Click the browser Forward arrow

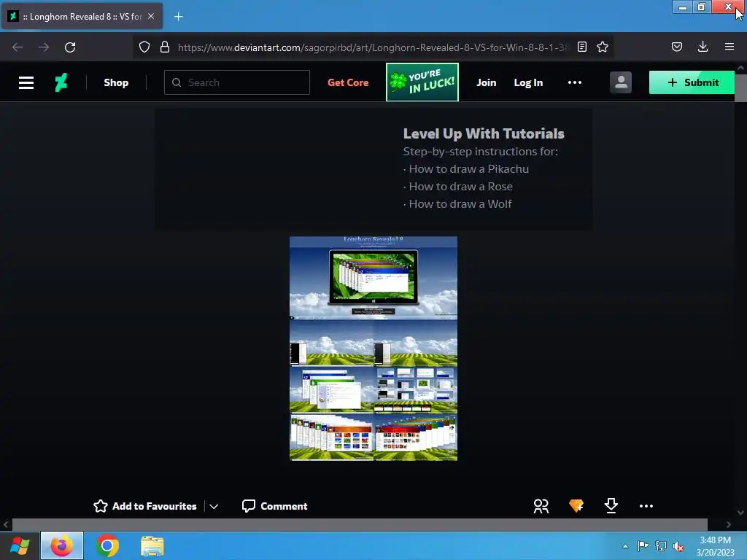click(44, 47)
